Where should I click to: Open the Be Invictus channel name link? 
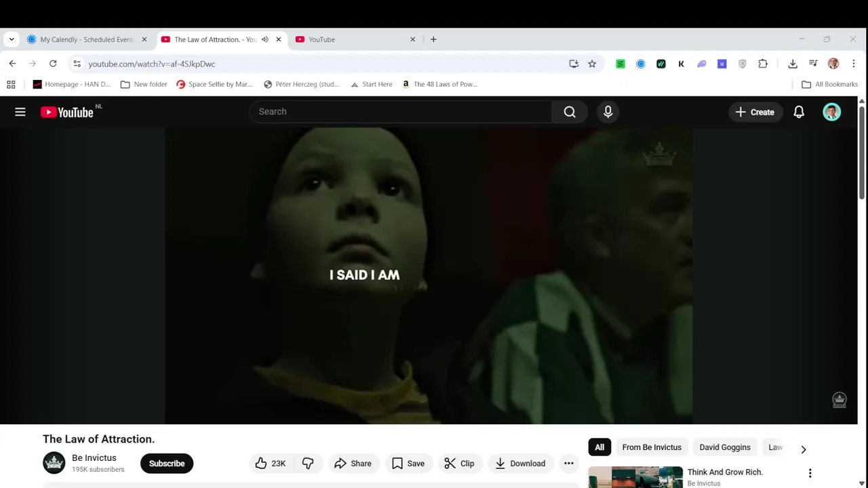(94, 458)
